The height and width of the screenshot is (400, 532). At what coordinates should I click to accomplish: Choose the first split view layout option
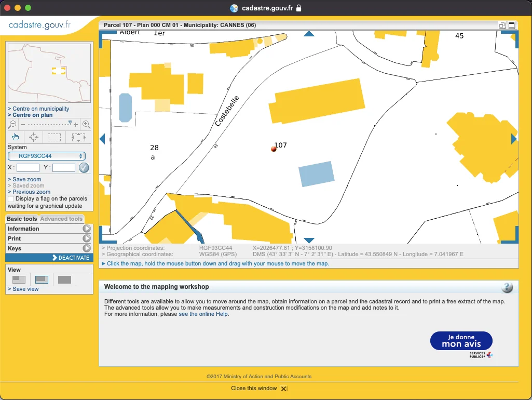pyautogui.click(x=19, y=280)
